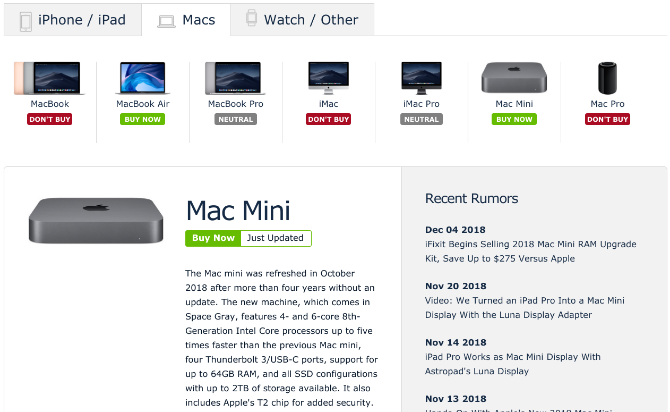Switch to the Watch / Other tab
Image resolution: width=670 pixels, height=412 pixels.
pos(301,20)
